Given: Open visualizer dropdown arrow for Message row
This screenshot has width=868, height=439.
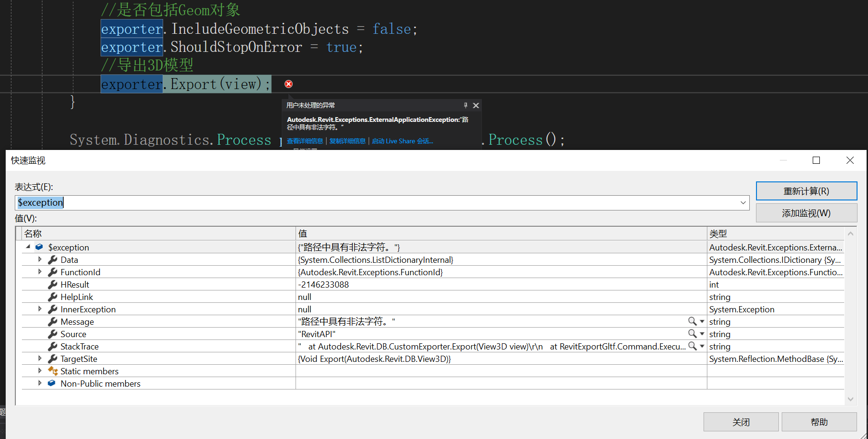Looking at the screenshot, I should pyautogui.click(x=702, y=321).
